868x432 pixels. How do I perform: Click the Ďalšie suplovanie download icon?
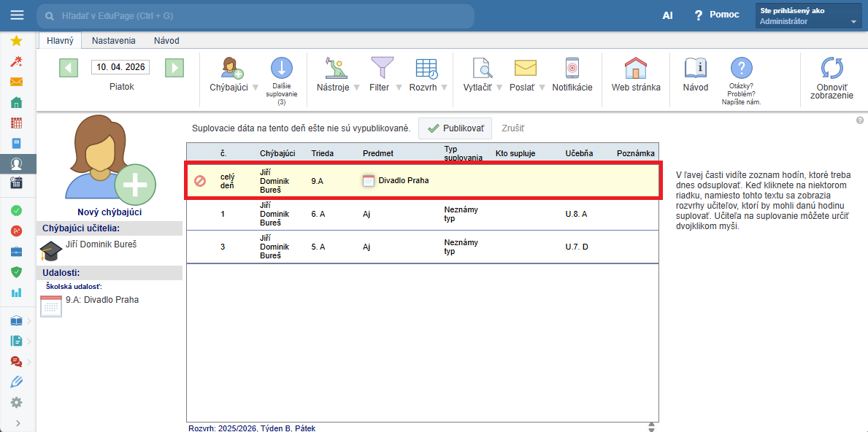click(x=281, y=69)
